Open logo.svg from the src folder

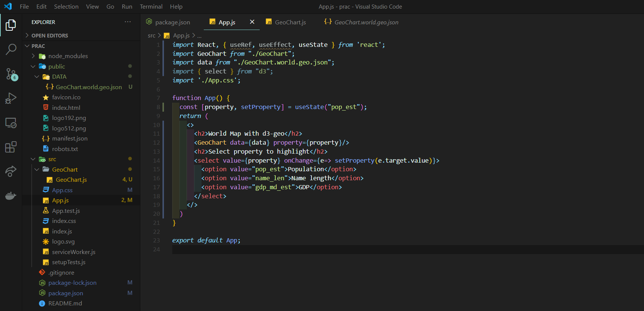tap(63, 242)
